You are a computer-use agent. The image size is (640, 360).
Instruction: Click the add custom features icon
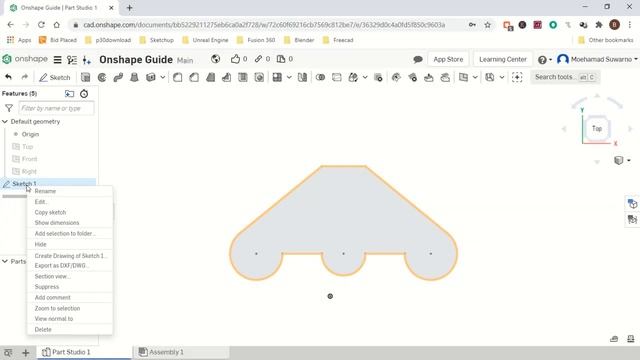(517, 77)
